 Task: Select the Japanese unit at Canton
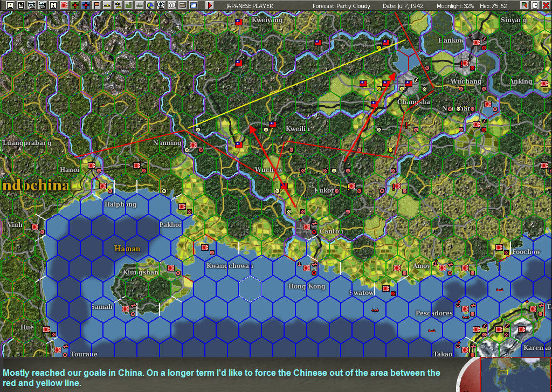pyautogui.click(x=307, y=227)
